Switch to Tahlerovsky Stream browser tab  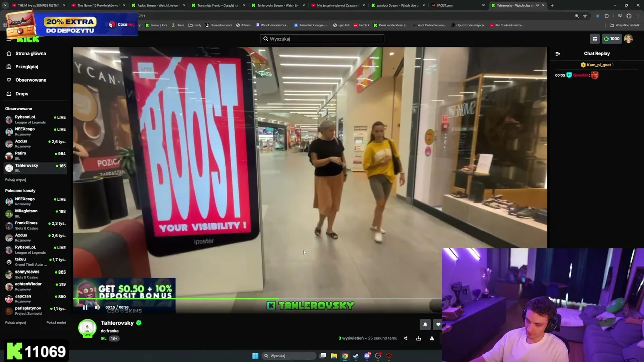pos(278,5)
